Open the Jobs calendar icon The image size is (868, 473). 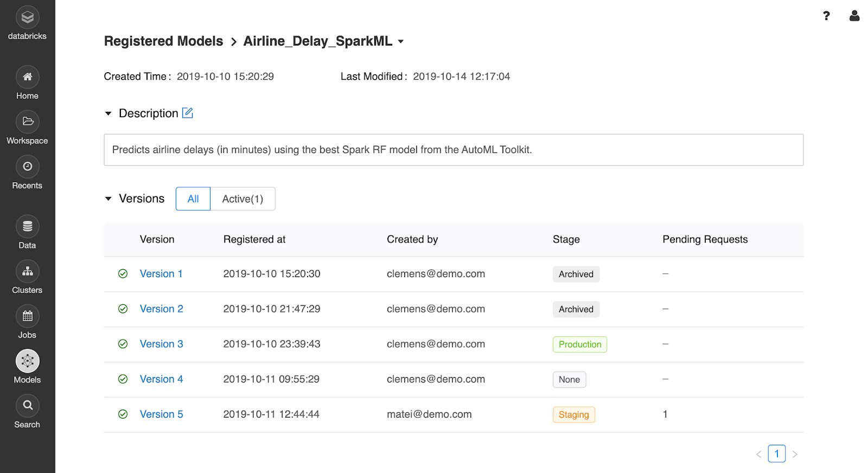(x=27, y=316)
